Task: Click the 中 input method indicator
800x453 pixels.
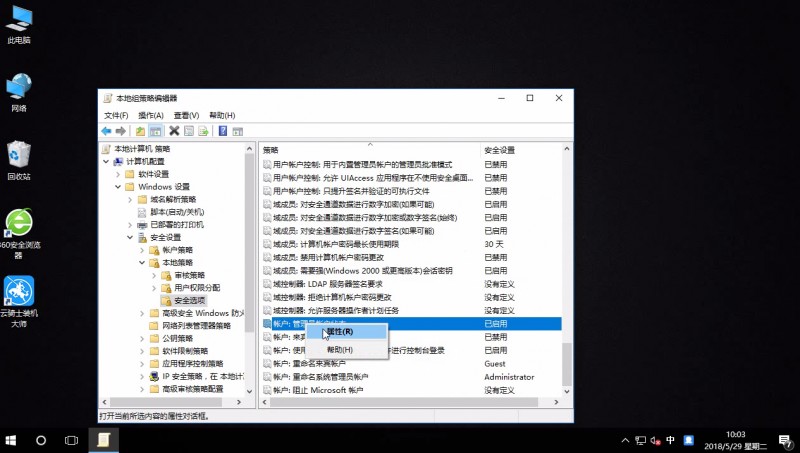Action: click(670, 440)
